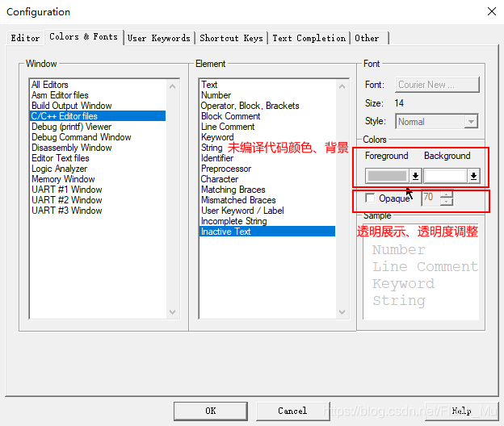The width and height of the screenshot is (504, 426).
Task: Select Editor Text files entry
Action: (98, 158)
